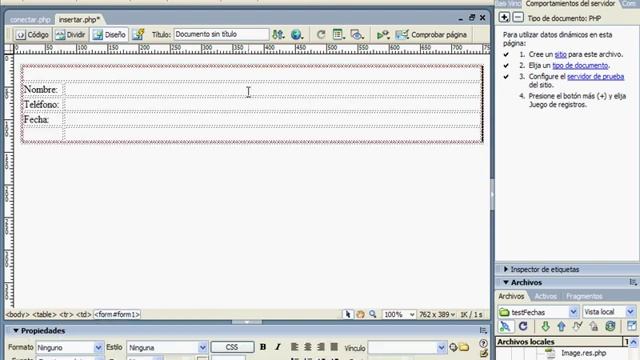Open 'servidor de prueba' link
Image resolution: width=640 pixels, height=360 pixels.
pos(596,76)
